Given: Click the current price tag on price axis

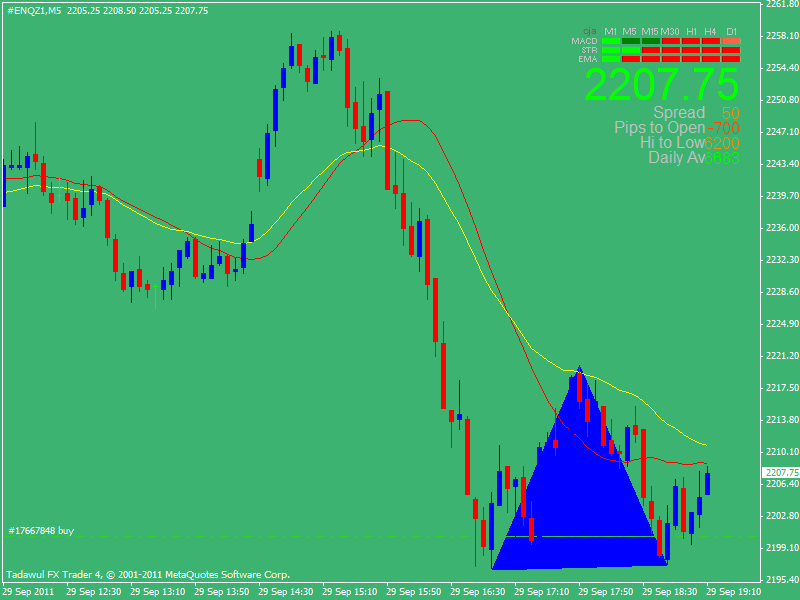Looking at the screenshot, I should pos(780,472).
